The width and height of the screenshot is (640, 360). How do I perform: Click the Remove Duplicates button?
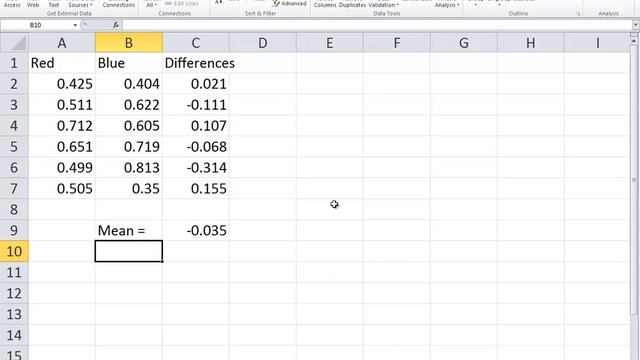coord(352,5)
